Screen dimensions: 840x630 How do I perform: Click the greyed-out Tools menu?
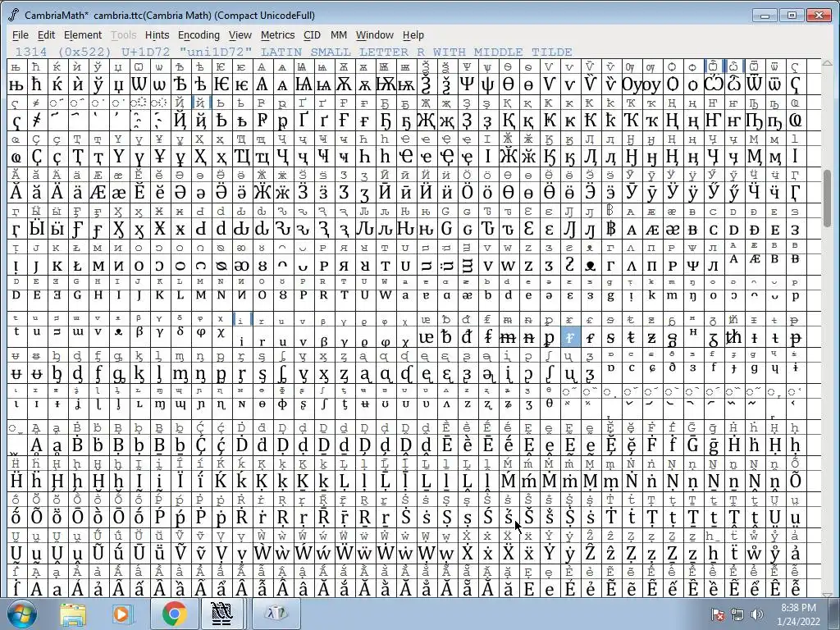click(x=123, y=35)
